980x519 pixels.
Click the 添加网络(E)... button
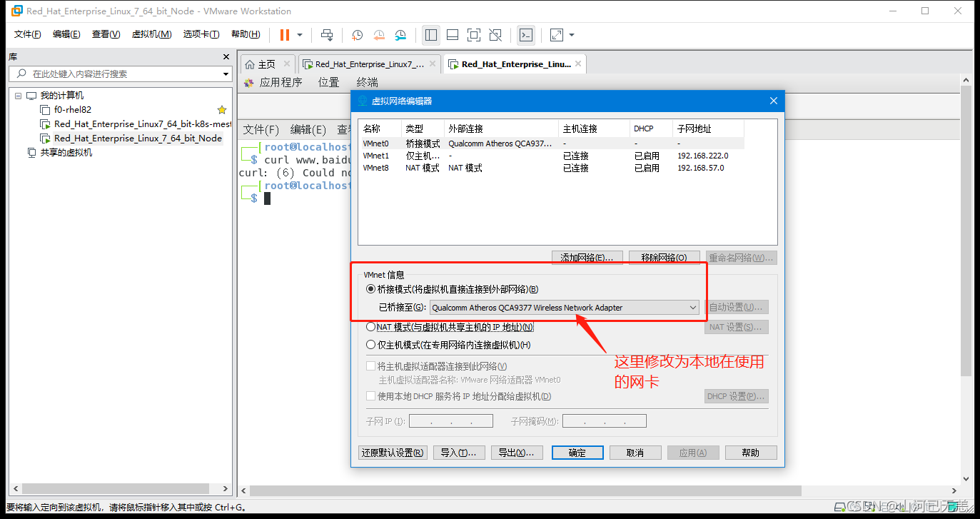587,258
